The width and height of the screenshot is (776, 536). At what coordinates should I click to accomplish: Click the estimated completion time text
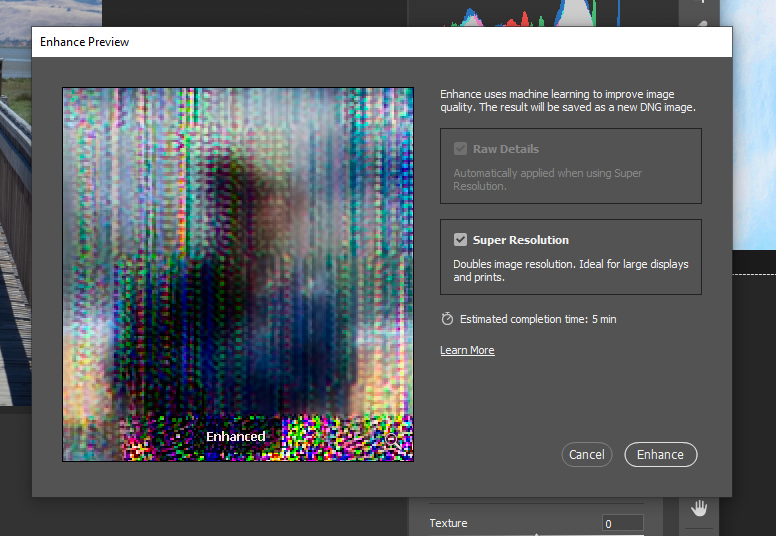[537, 319]
